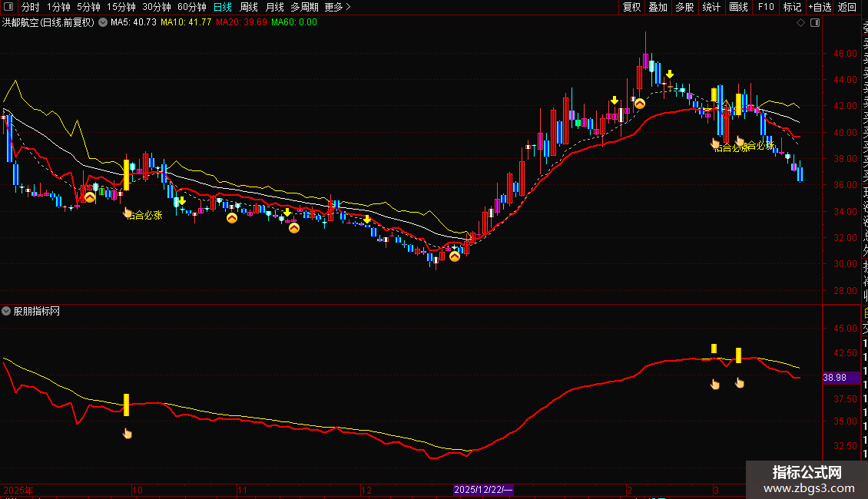Open the 画线 drawing tools
Screen dimensions: 868x499
738,7
